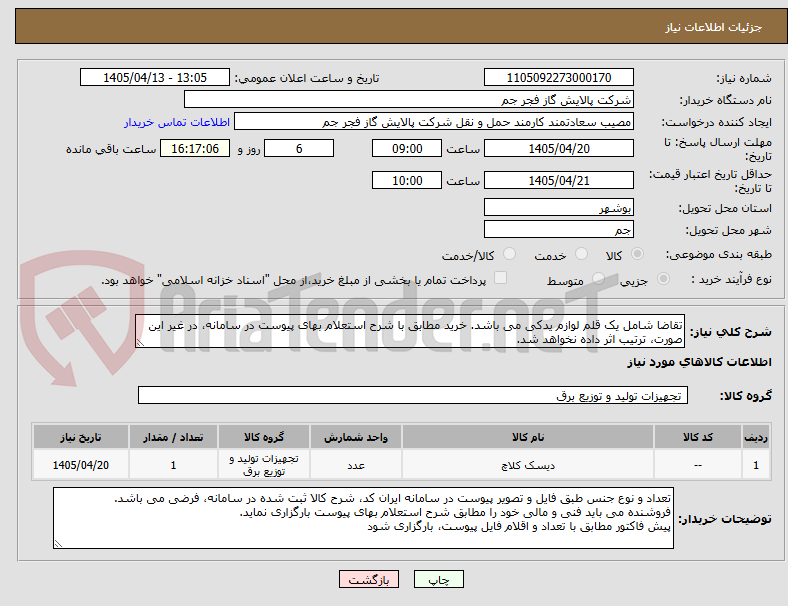The height and width of the screenshot is (606, 788).
Task: Click the need number field 1105092273000170
Action: tap(558, 77)
